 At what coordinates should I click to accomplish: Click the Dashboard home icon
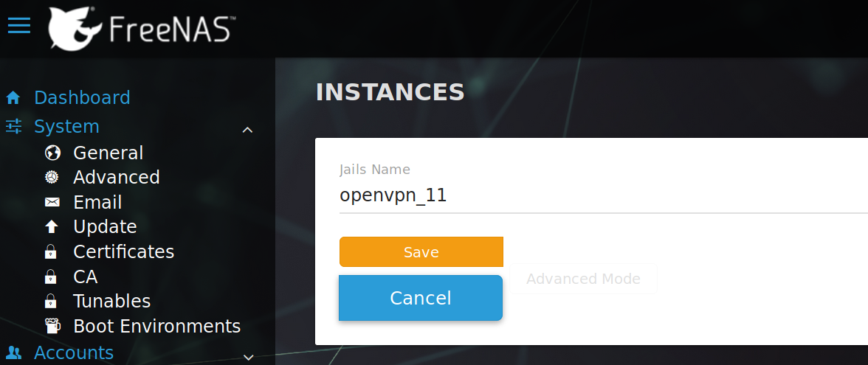[x=13, y=97]
